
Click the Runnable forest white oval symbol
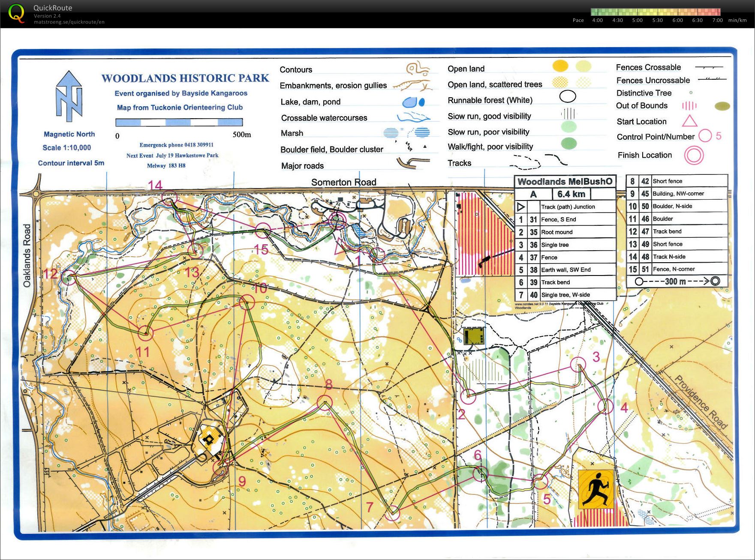[x=568, y=97]
